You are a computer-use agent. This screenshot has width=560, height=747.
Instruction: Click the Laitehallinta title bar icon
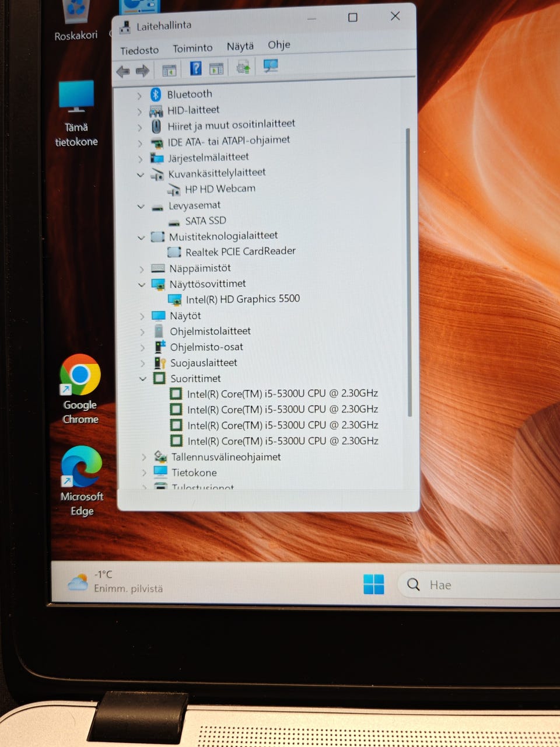(125, 27)
